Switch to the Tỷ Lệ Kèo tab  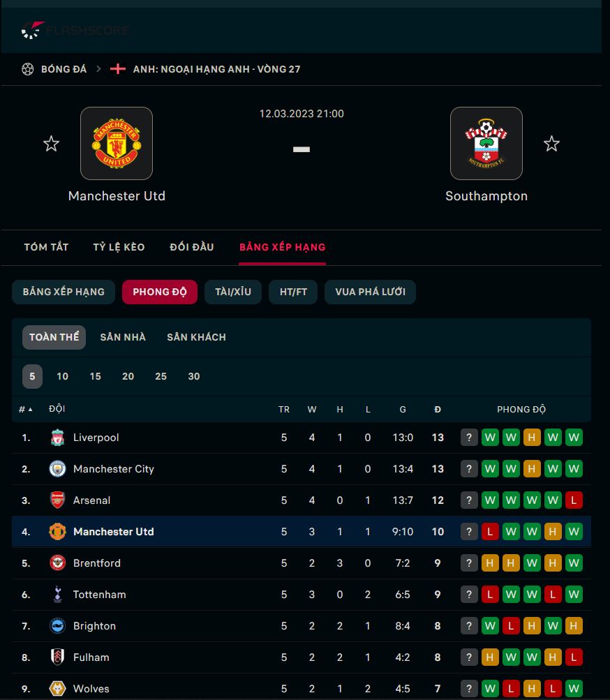tap(119, 247)
